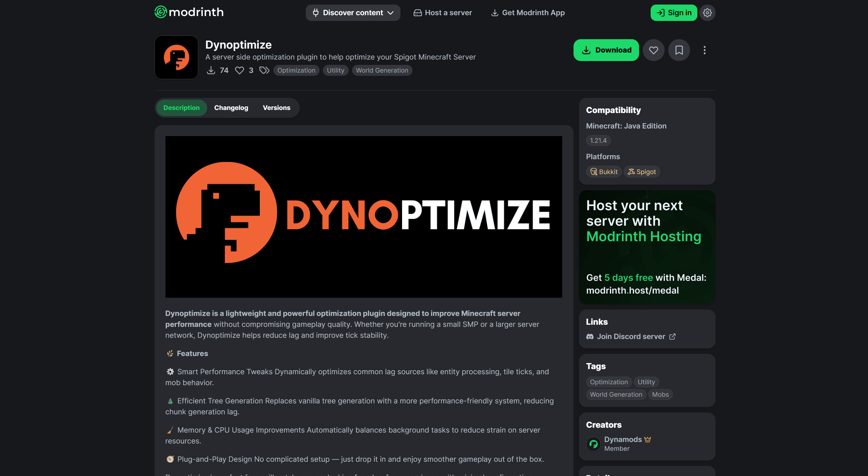
Task: Open the Discover content dropdown
Action: point(353,12)
